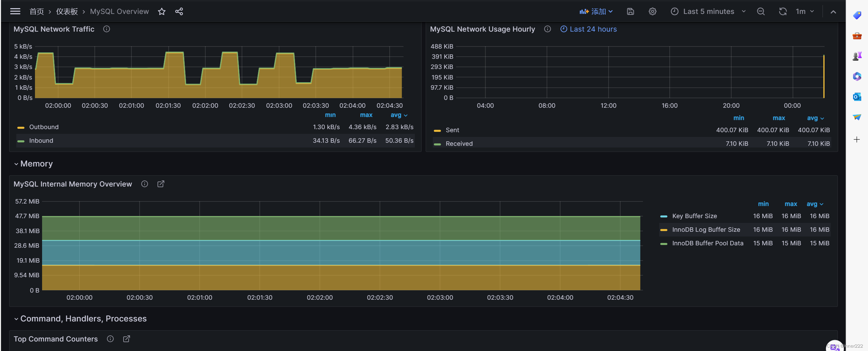Collapse the Command, Handlers, Processes row
This screenshot has width=868, height=351.
click(80, 319)
